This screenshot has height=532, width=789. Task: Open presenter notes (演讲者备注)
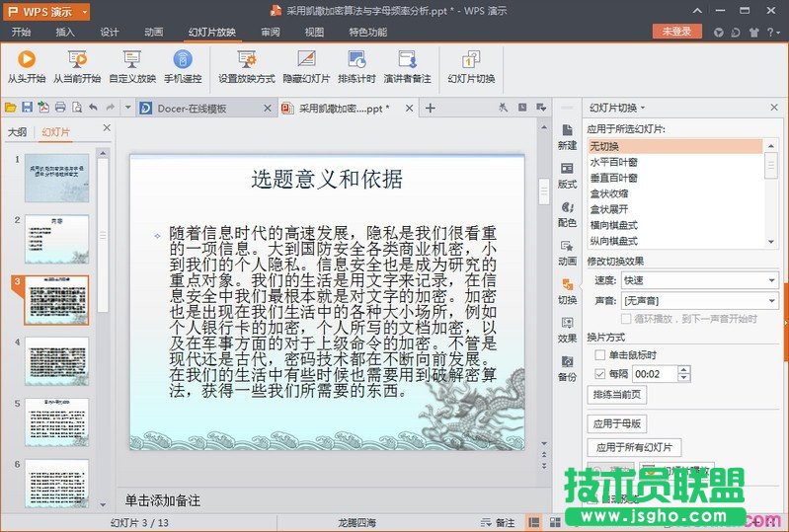click(407, 66)
